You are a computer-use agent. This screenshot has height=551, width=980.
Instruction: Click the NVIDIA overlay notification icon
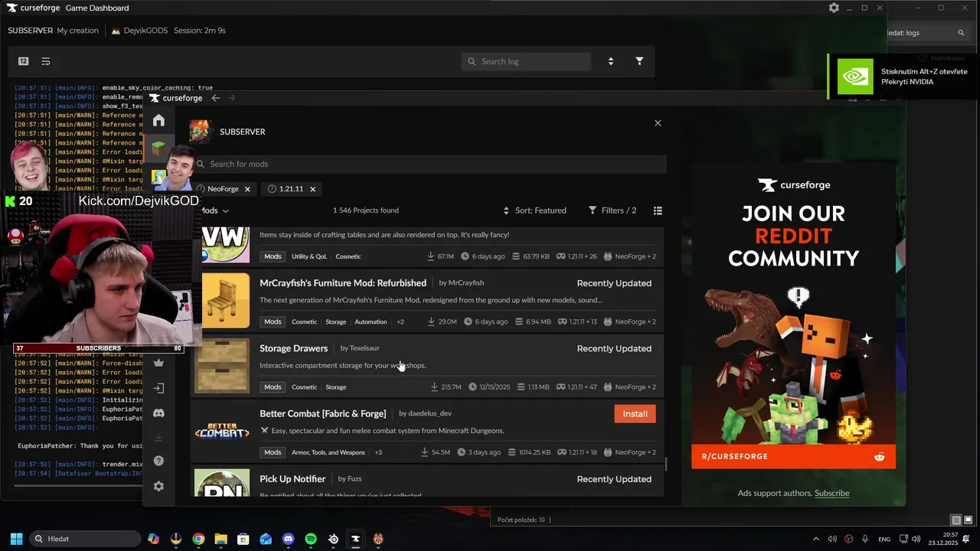point(854,77)
